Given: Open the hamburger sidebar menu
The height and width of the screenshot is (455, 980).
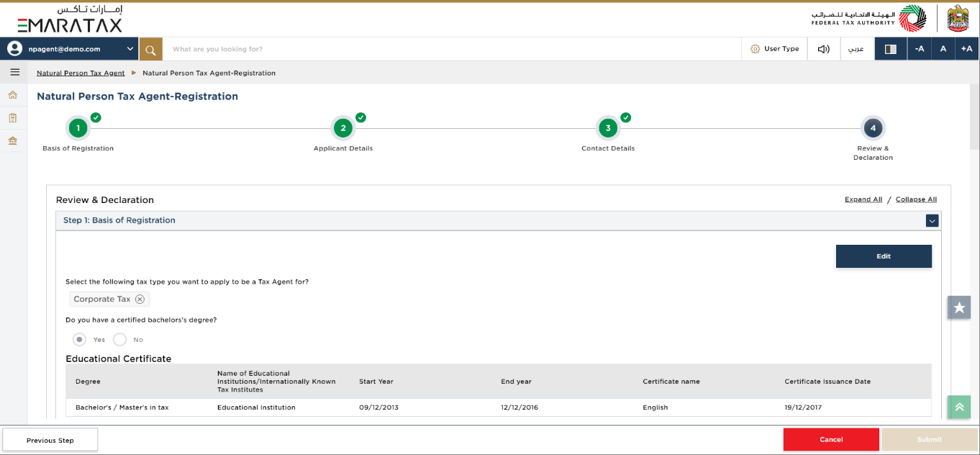Looking at the screenshot, I should 14,72.
